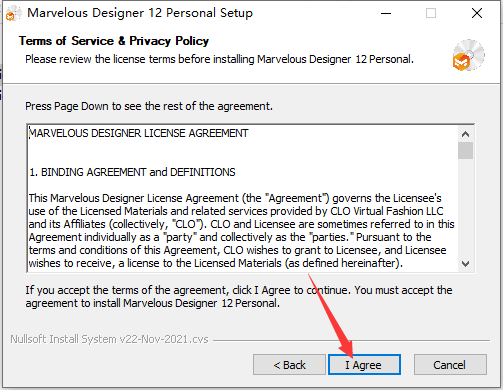Click the 'Press Page Down' instruction text
The height and width of the screenshot is (390, 503).
(x=149, y=106)
